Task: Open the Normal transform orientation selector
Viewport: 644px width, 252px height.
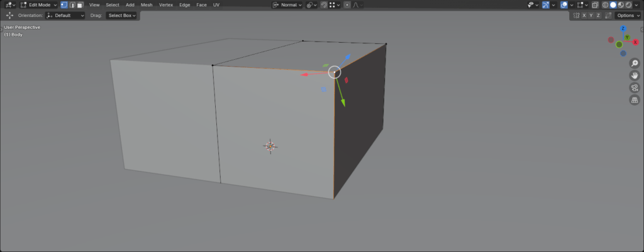Action: point(288,5)
